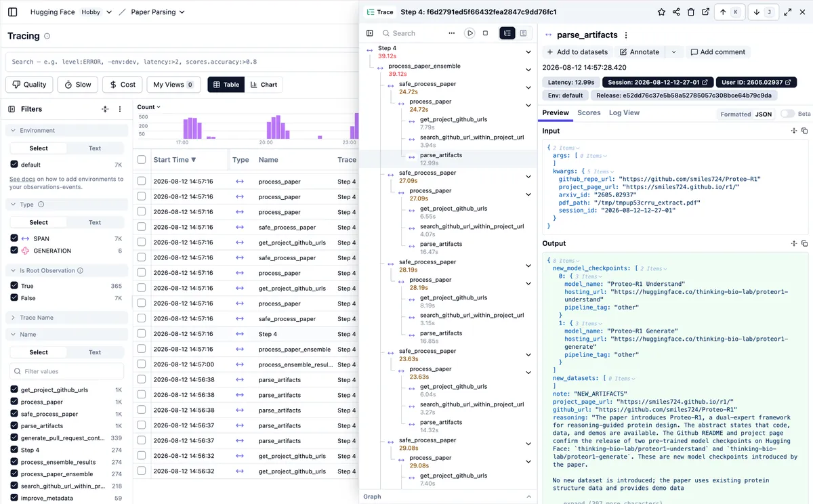Viewport: 813px width, 504px height.
Task: Uncheck get_project_github_urls name filter checkbox
Action: 14,390
